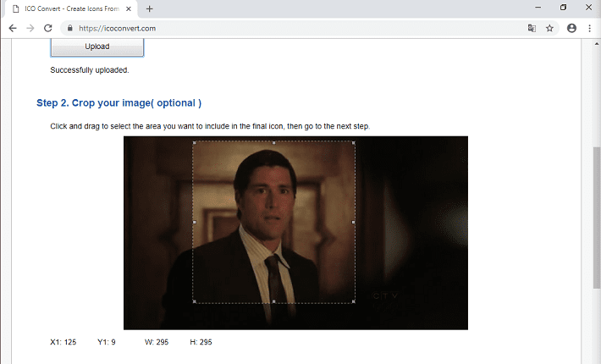Image resolution: width=601 pixels, height=364 pixels.
Task: Click the top-left crop selection handle
Action: click(x=195, y=142)
